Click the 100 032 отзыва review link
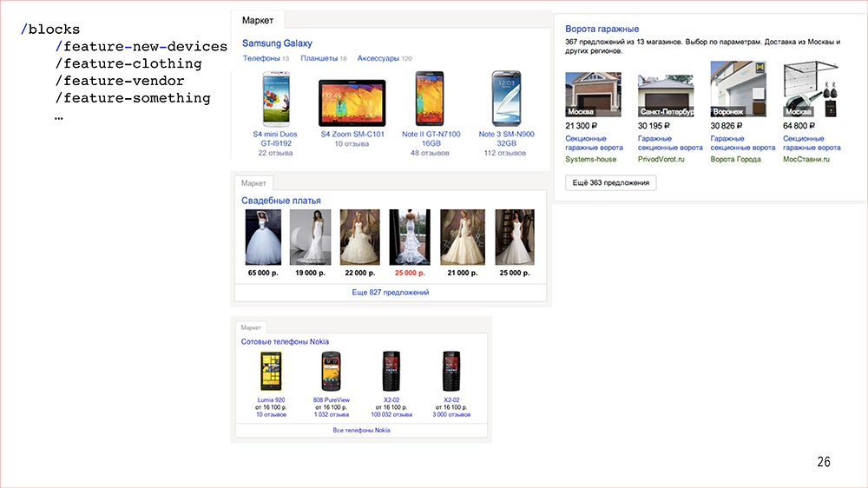 391,414
